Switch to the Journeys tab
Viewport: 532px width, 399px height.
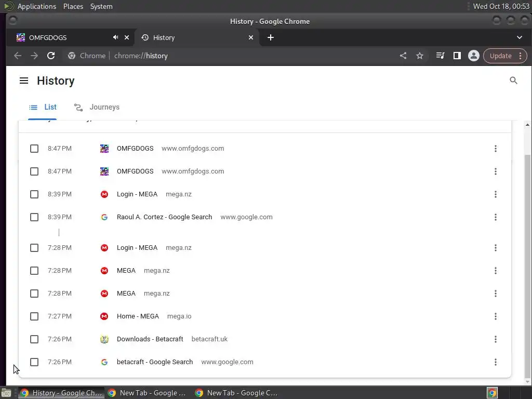coord(97,107)
